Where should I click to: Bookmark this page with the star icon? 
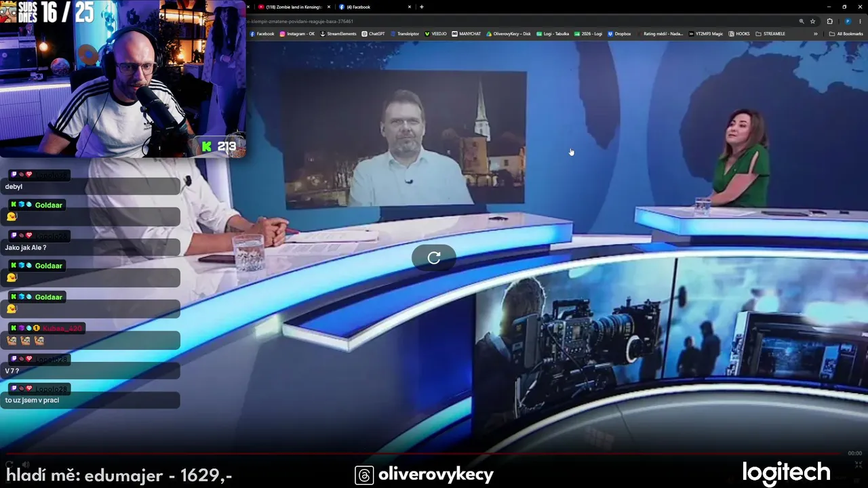click(x=812, y=21)
